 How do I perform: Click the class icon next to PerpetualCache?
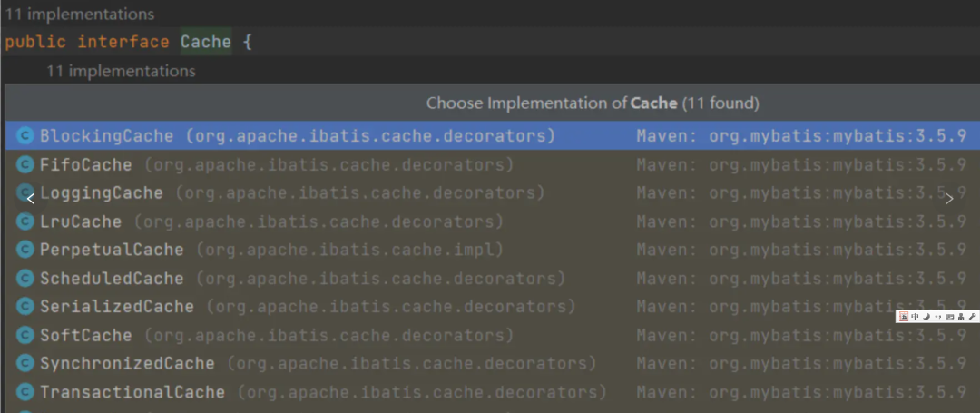25,250
